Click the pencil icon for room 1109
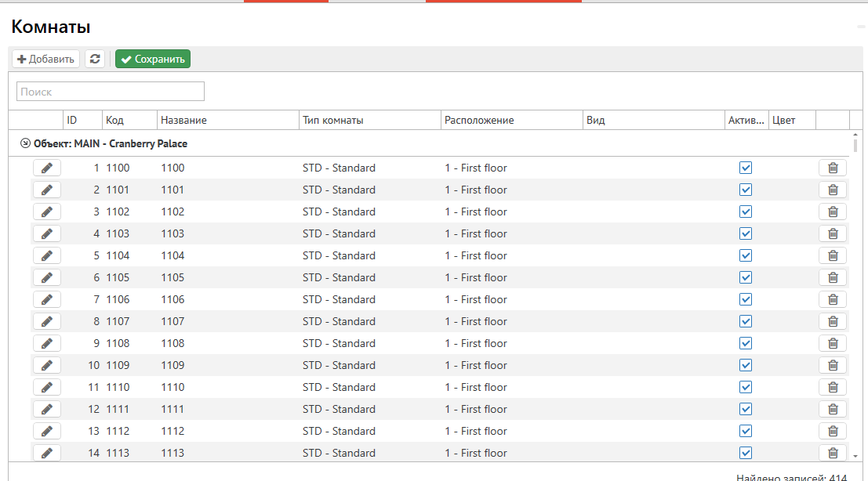Viewport: 868px width, 481px height. coord(47,365)
